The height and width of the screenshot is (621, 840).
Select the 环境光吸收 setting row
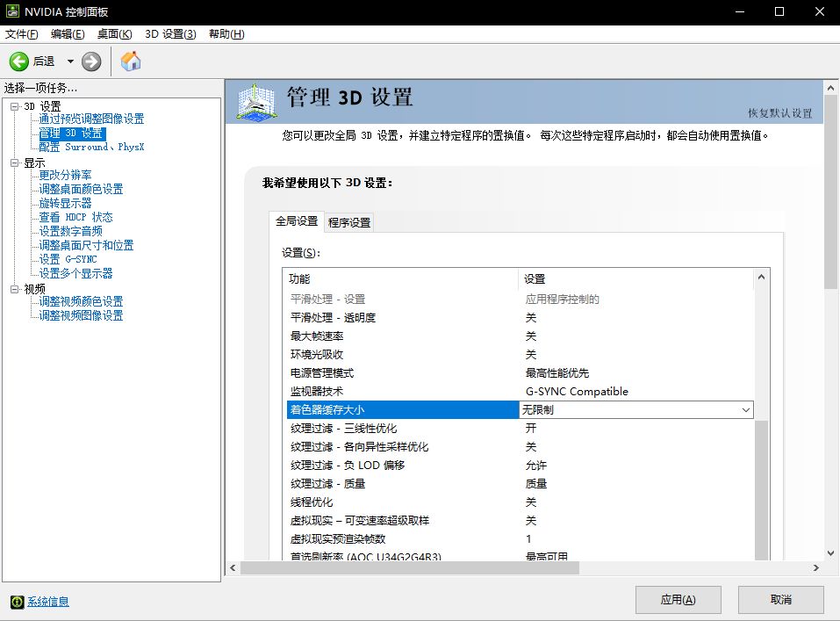(x=521, y=355)
